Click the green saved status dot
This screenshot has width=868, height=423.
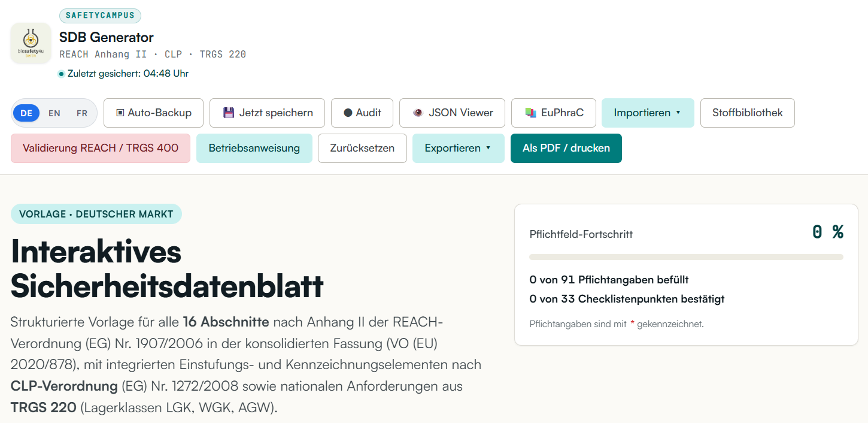click(x=61, y=74)
